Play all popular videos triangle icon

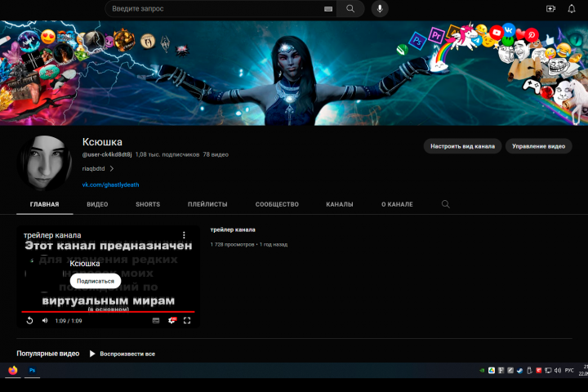point(92,354)
